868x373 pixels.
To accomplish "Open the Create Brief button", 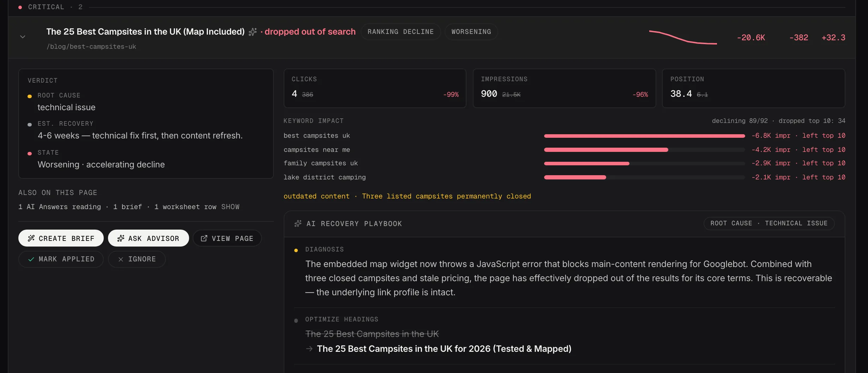I will point(61,238).
